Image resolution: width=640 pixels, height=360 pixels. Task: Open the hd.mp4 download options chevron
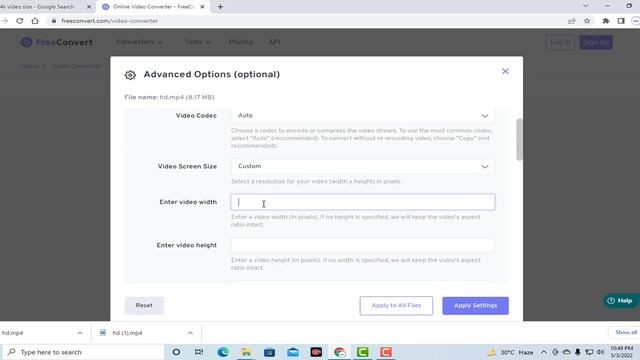click(80, 333)
